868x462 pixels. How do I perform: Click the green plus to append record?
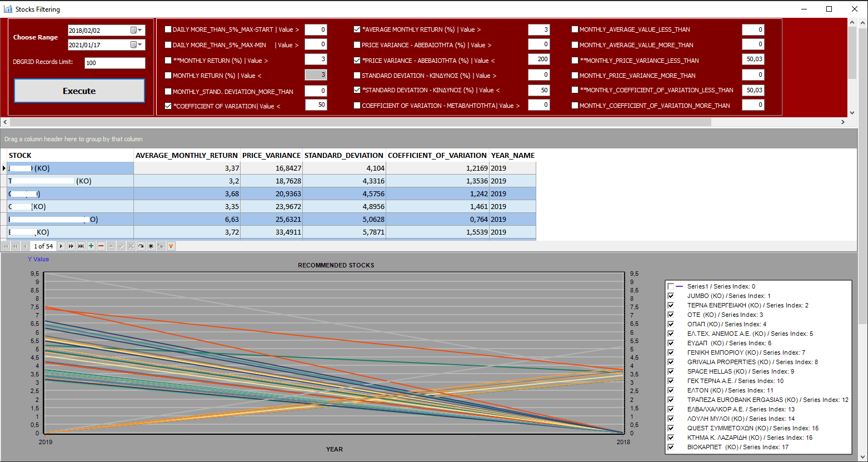click(x=91, y=246)
